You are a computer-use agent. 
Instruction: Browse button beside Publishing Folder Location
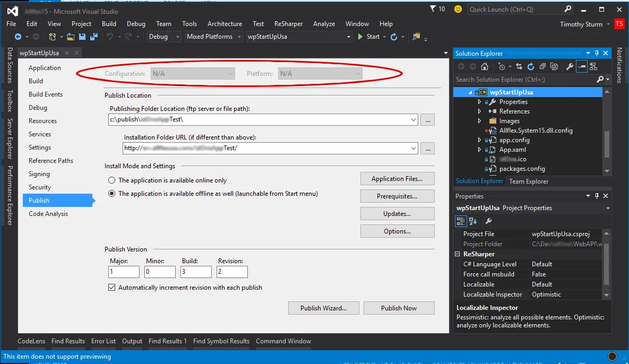click(428, 119)
